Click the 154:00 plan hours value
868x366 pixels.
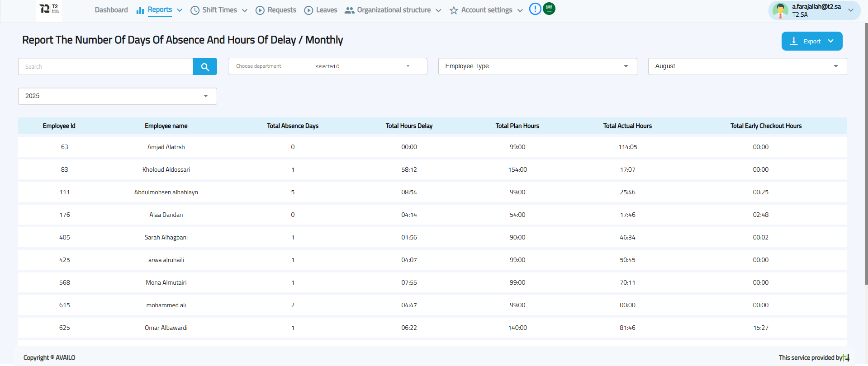point(517,169)
